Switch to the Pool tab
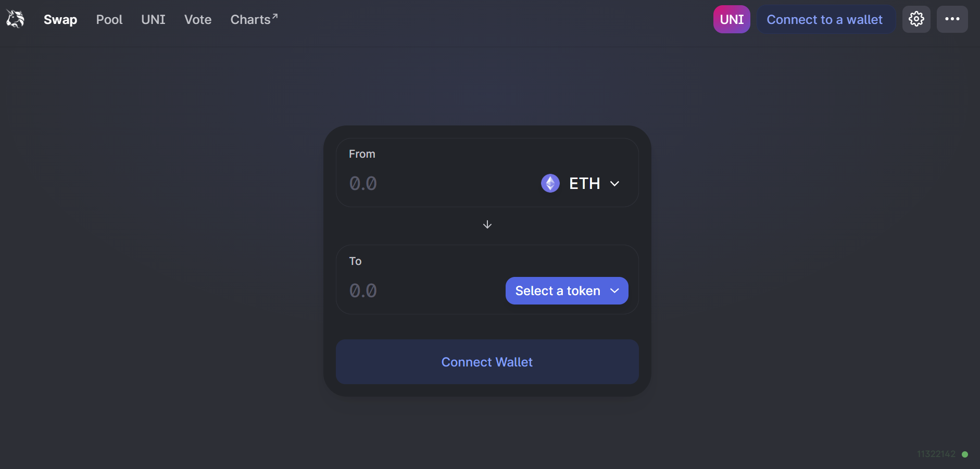980x469 pixels. (x=109, y=19)
